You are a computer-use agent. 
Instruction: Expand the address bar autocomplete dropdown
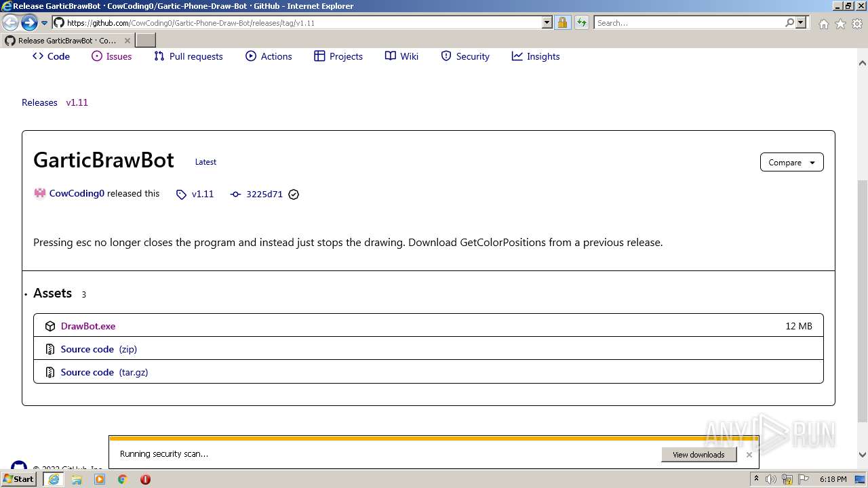click(x=547, y=22)
